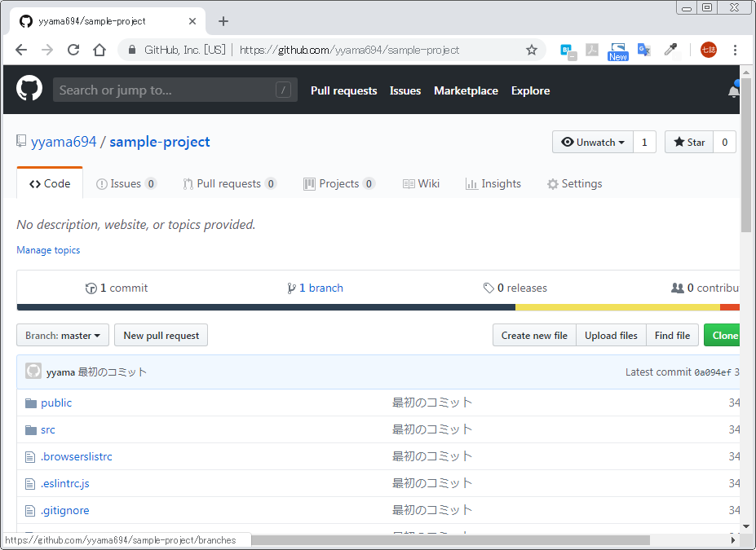Click the PDF extension icon

pos(591,50)
